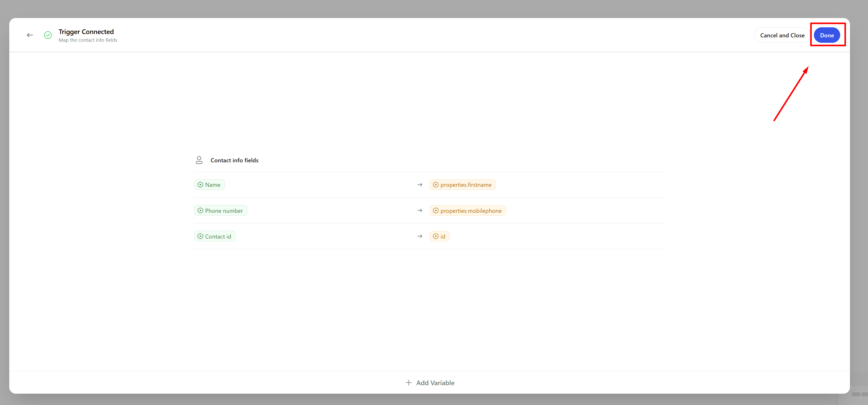
Task: Click hexagon icon in properties.mobilephone tag
Action: click(x=435, y=210)
